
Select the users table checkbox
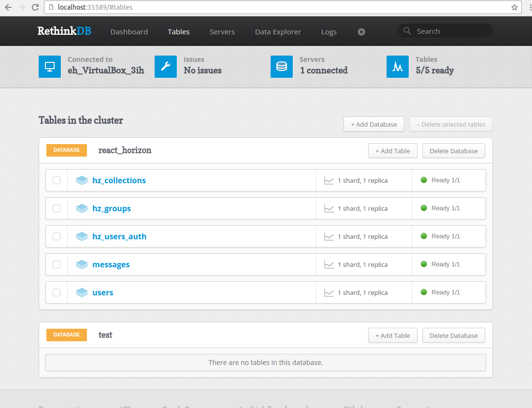(57, 292)
